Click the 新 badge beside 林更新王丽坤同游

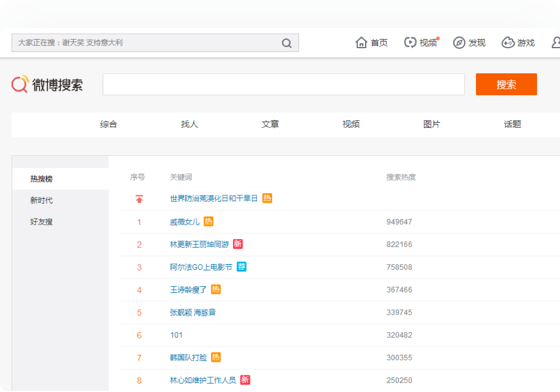pyautogui.click(x=238, y=244)
